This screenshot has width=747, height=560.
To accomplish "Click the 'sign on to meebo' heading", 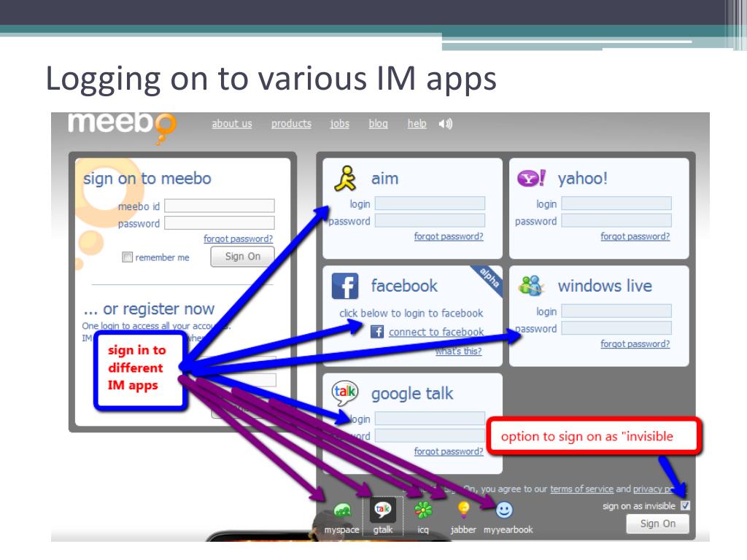I will pyautogui.click(x=147, y=179).
